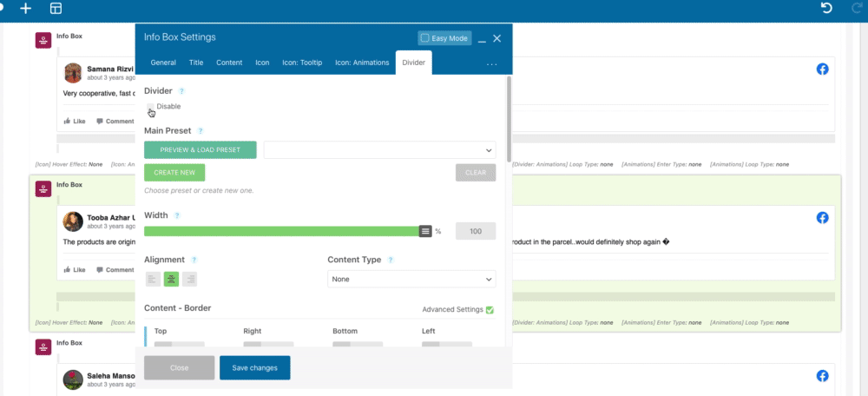Open the three-dots more tabs menu
The image size is (868, 396).
tap(491, 64)
